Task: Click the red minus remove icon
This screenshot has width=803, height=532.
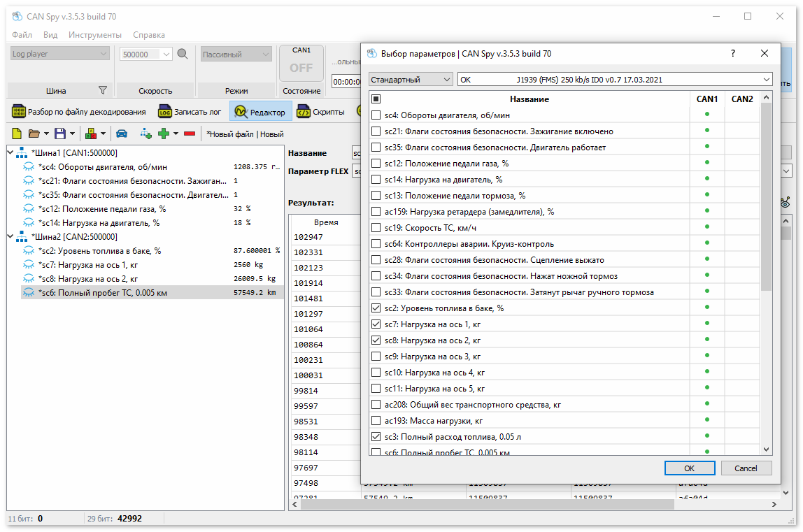Action: 190,134
